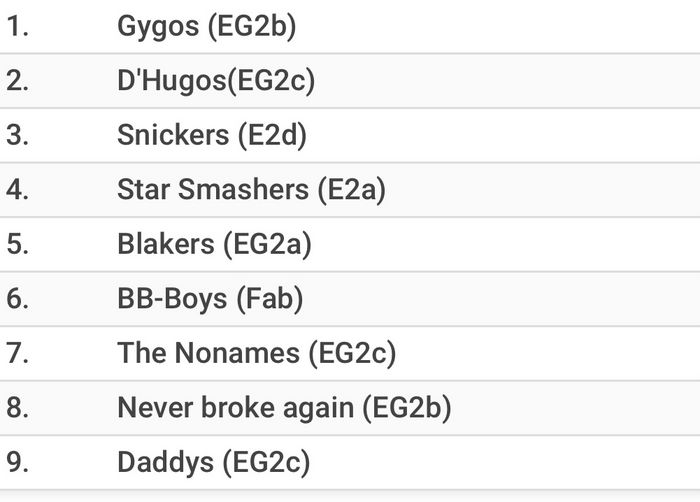Viewport: 700px width, 502px height.
Task: Click rank number 8. beside Never broke again
Action: coord(18,408)
